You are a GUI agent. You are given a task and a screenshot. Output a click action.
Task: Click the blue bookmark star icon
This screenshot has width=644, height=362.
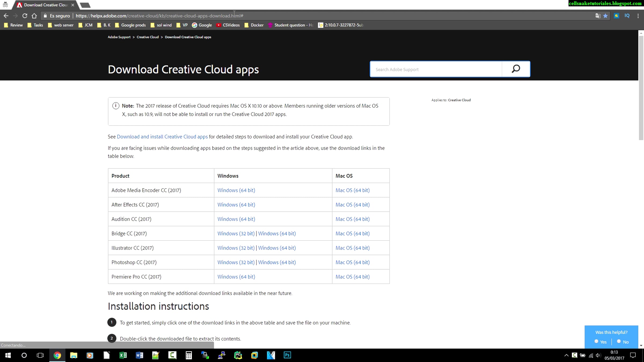606,16
